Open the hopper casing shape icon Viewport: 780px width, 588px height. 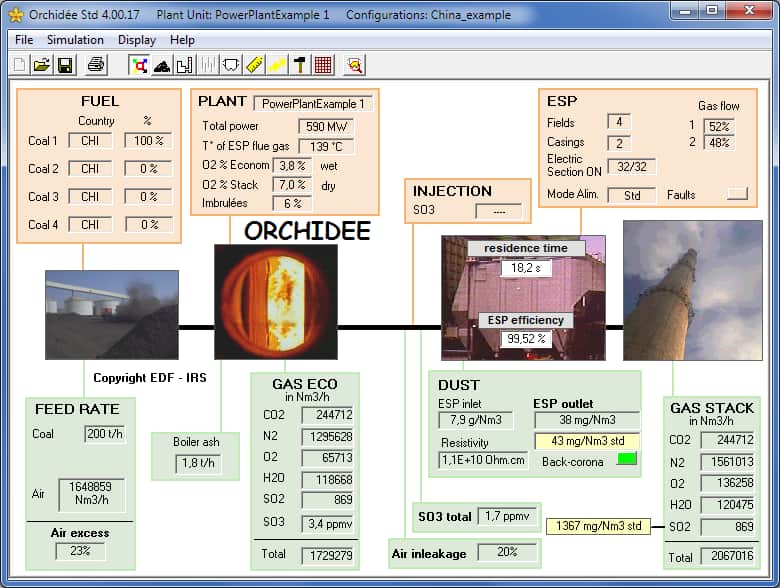[231, 65]
